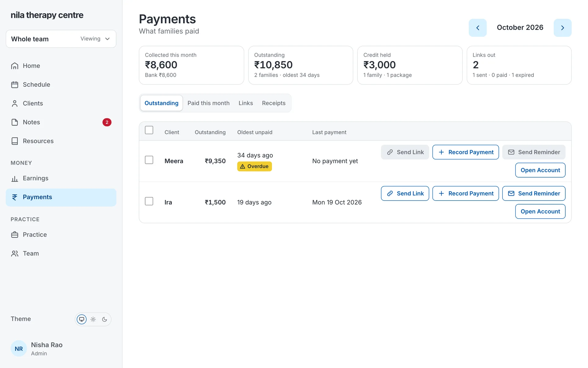This screenshot has width=588, height=368.
Task: Click the Payments rupee icon
Action: pyautogui.click(x=15, y=197)
